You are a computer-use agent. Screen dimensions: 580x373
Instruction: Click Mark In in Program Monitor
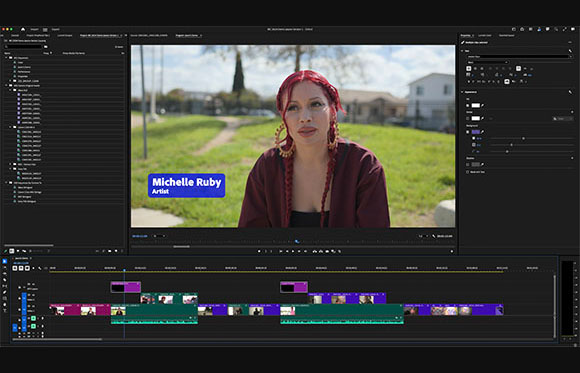266,251
